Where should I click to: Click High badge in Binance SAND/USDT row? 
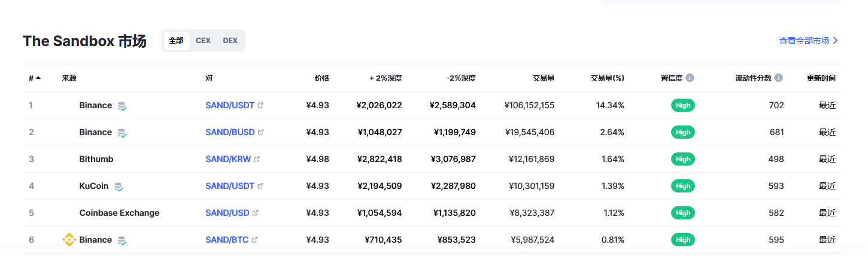683,105
